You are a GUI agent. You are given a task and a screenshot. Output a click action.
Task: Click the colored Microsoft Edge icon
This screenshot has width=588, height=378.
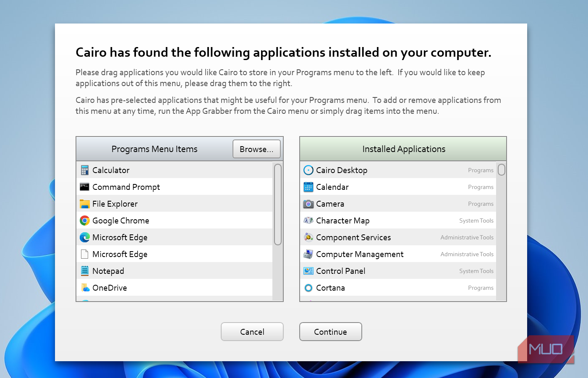click(85, 237)
